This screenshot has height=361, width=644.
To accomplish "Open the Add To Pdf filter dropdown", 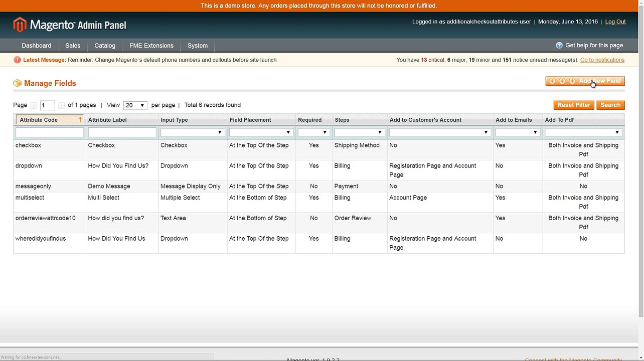I will click(583, 132).
